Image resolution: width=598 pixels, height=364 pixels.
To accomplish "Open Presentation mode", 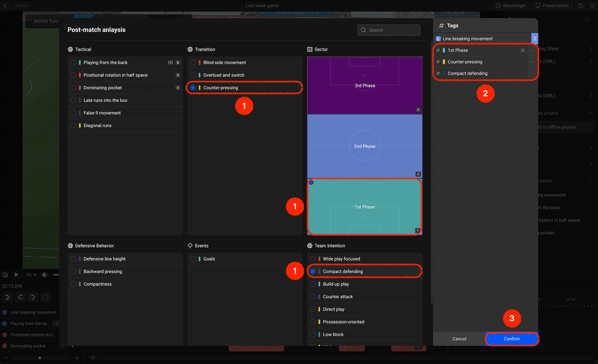I will [552, 6].
